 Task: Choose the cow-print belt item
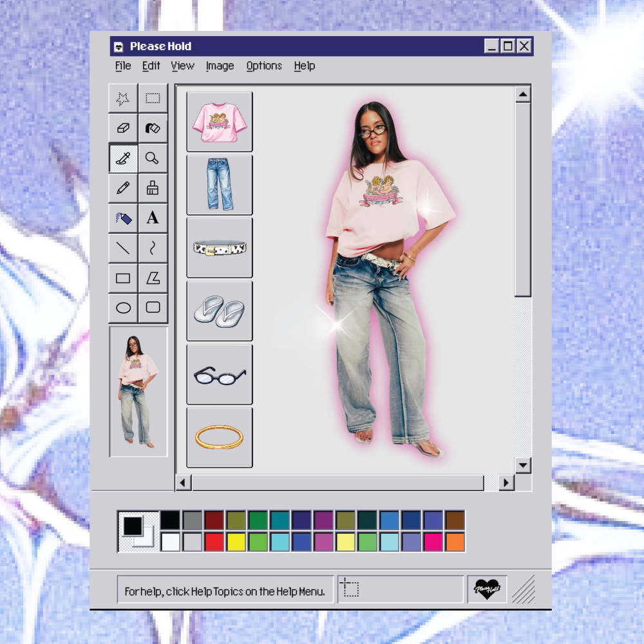[x=220, y=248]
